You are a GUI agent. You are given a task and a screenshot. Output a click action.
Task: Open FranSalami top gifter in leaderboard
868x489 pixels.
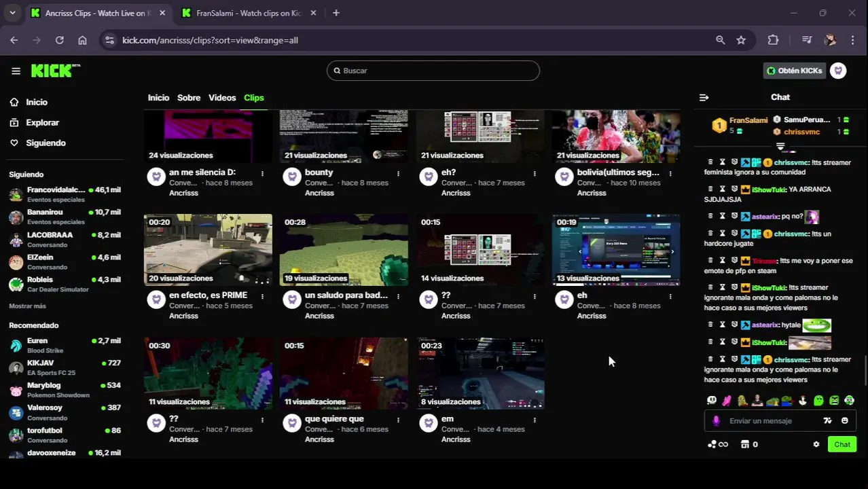click(x=739, y=125)
